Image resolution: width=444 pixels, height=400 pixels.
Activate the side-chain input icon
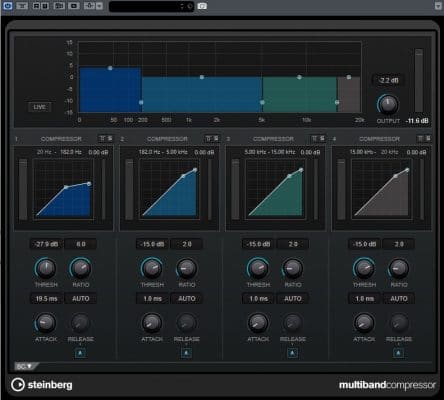(x=89, y=6)
